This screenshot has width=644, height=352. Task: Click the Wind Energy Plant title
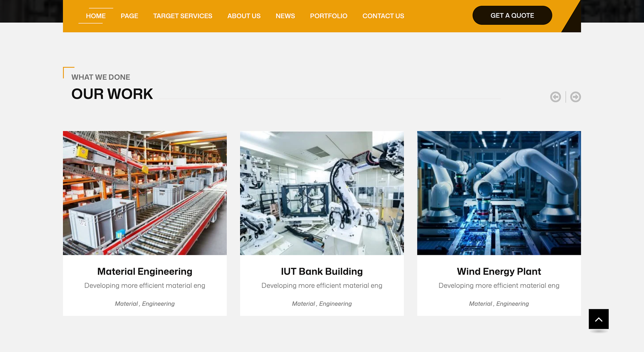coord(499,272)
